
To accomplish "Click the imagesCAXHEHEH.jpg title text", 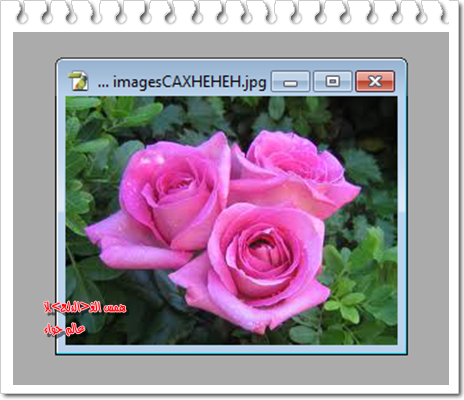I will [x=189, y=82].
